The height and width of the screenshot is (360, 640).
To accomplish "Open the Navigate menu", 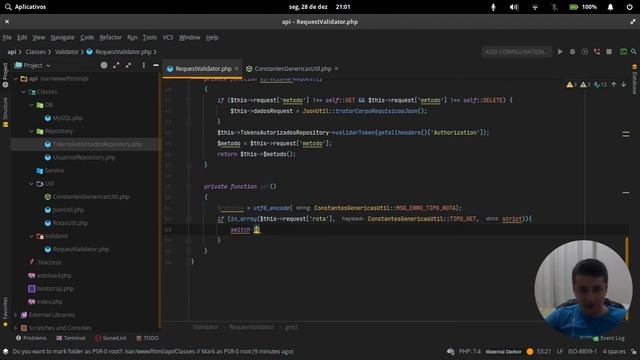I will [x=62, y=37].
